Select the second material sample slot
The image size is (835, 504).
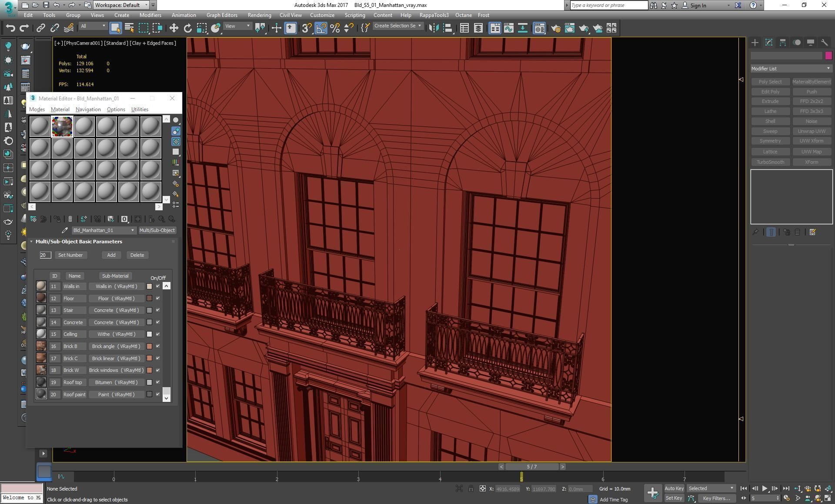coord(62,126)
